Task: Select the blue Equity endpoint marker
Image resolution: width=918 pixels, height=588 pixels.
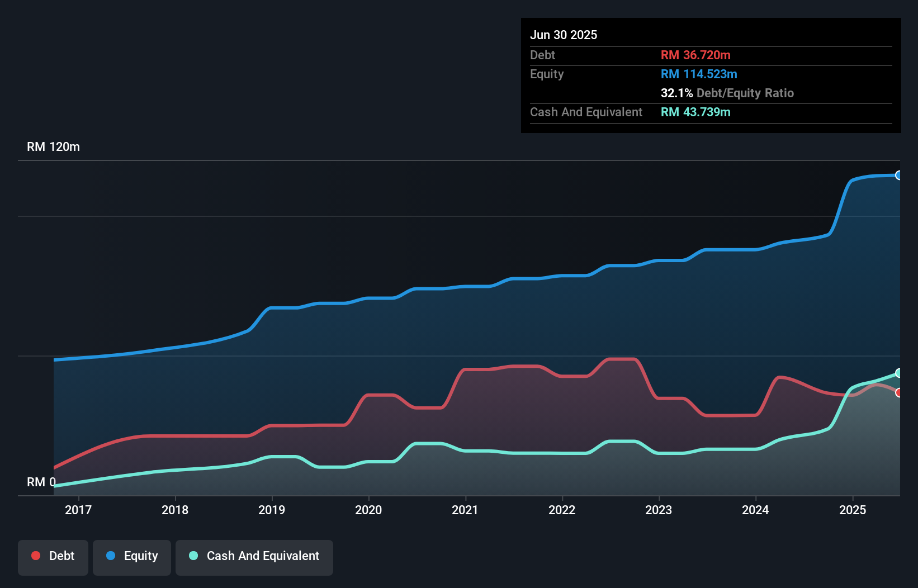Action: tap(898, 176)
